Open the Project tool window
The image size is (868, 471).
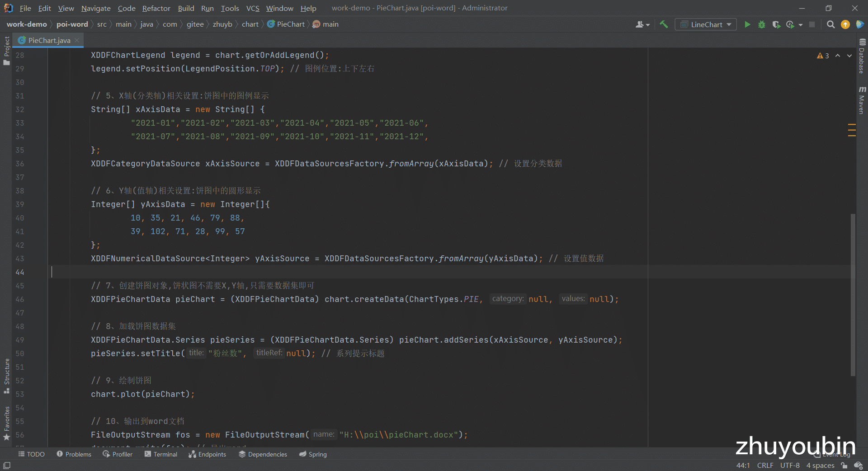pos(6,50)
